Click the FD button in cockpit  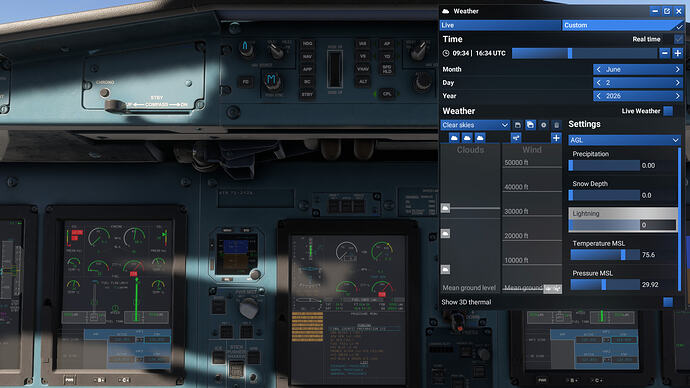click(246, 82)
